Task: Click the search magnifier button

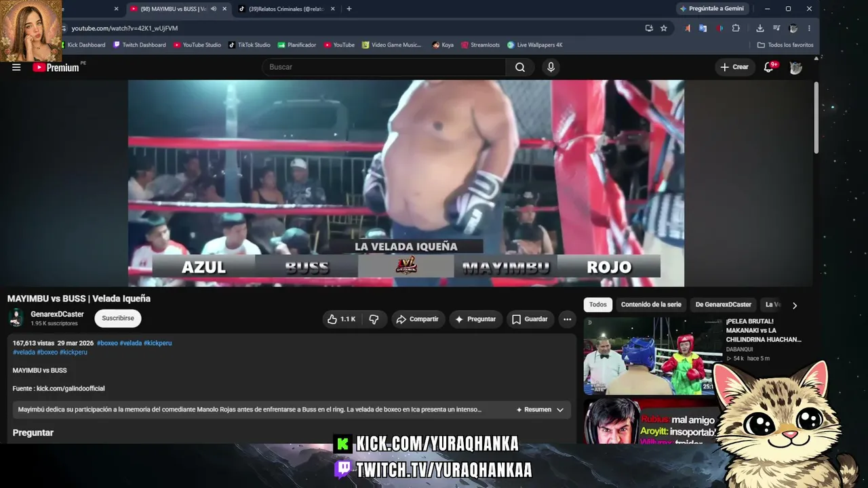Action: point(520,67)
